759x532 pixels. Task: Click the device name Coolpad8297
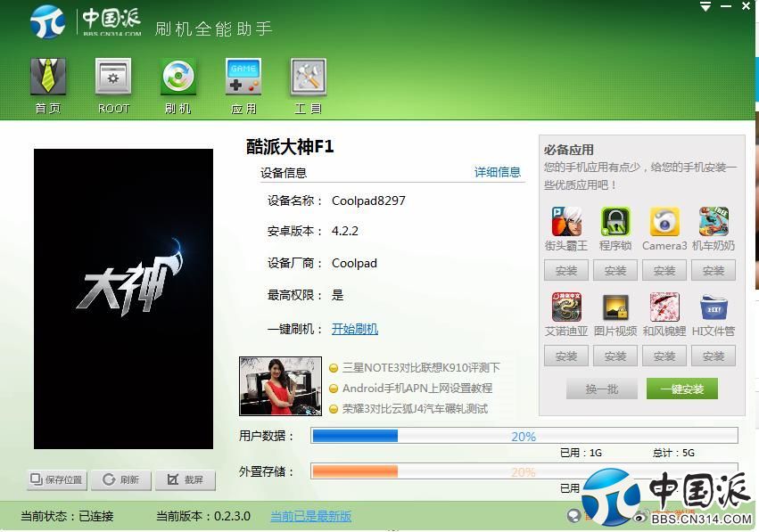(368, 201)
